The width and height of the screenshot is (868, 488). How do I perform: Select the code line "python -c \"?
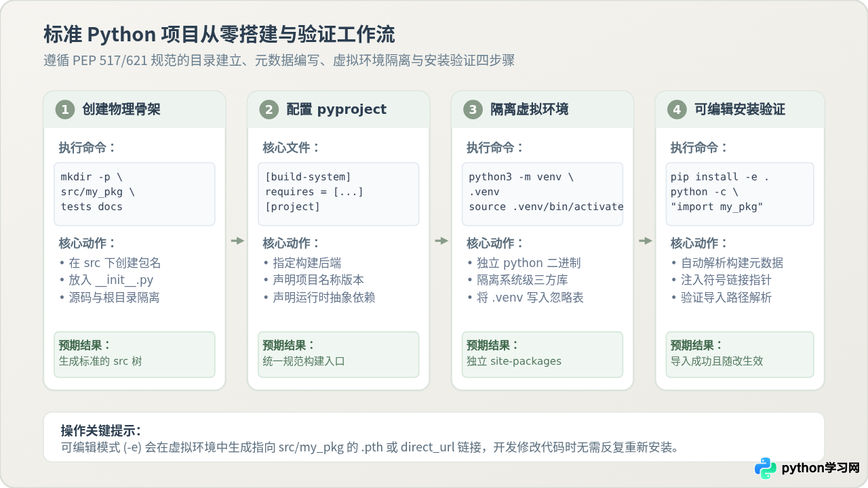coord(705,192)
